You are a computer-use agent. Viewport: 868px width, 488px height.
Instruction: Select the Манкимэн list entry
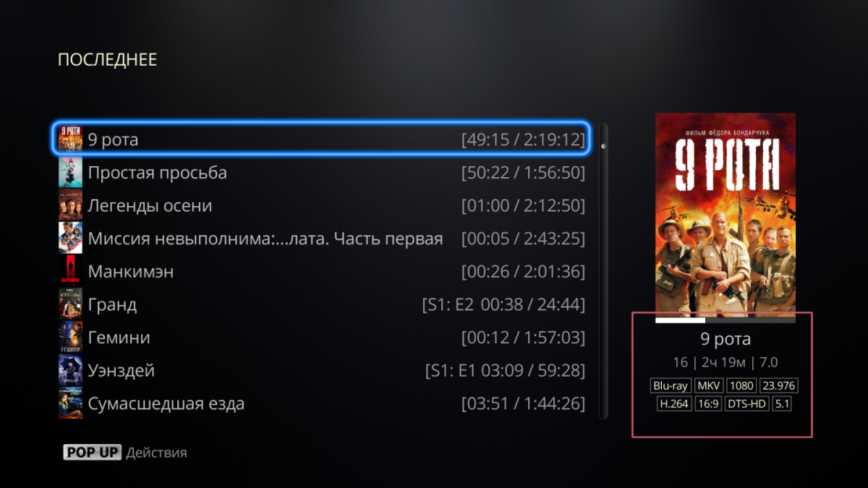(322, 272)
